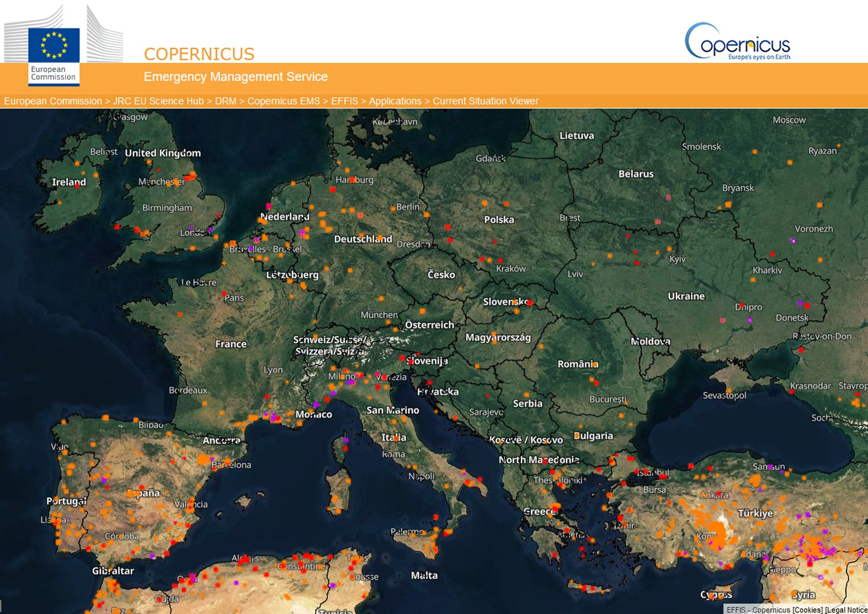Viewport: 868px width, 614px height.
Task: Open the Copernicus EMS breadcrumb link
Action: (x=284, y=101)
